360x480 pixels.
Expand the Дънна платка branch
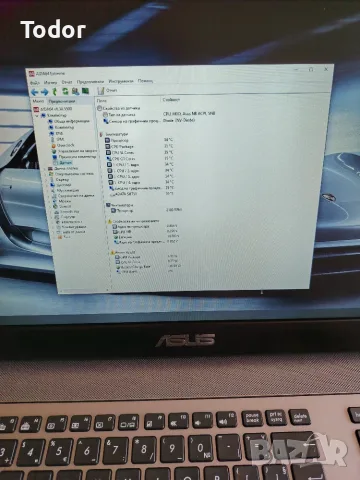point(45,169)
